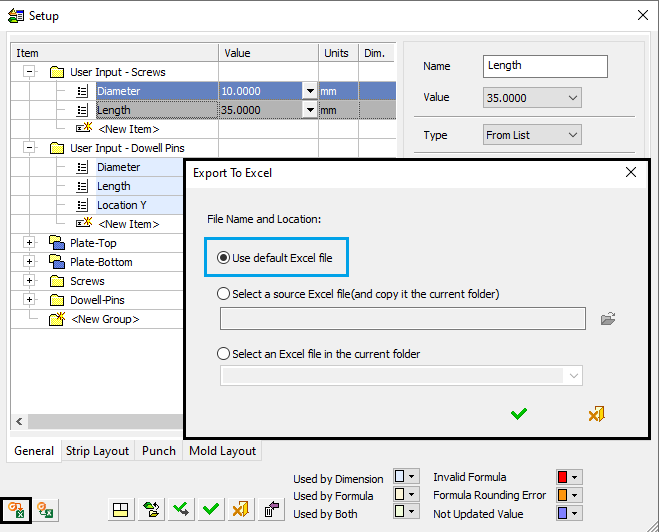The width and height of the screenshot is (659, 532).
Task: Click the Dowell-Pins folder icon
Action: pos(57,300)
